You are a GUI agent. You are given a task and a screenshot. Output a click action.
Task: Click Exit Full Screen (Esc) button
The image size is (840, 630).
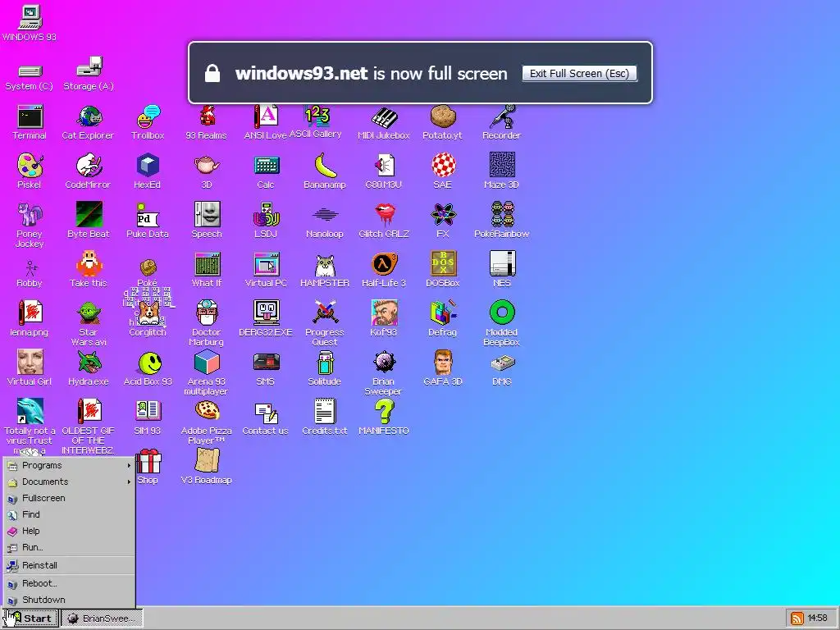tap(580, 73)
